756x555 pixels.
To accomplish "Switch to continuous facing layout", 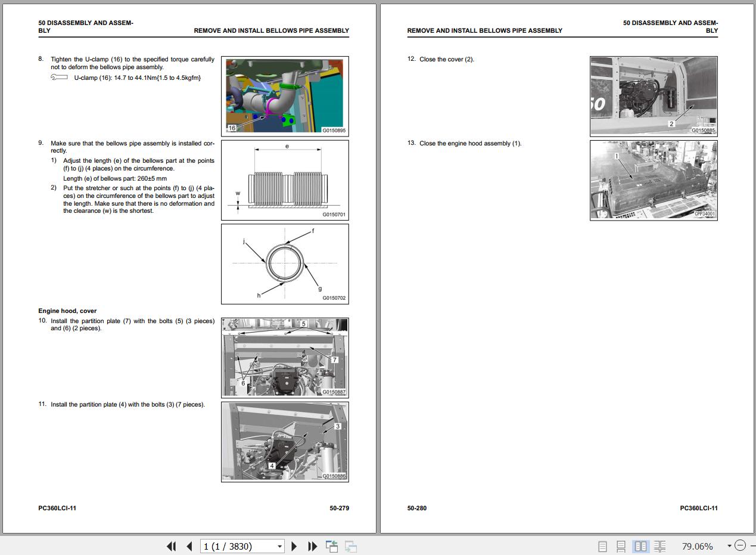I will click(x=659, y=546).
